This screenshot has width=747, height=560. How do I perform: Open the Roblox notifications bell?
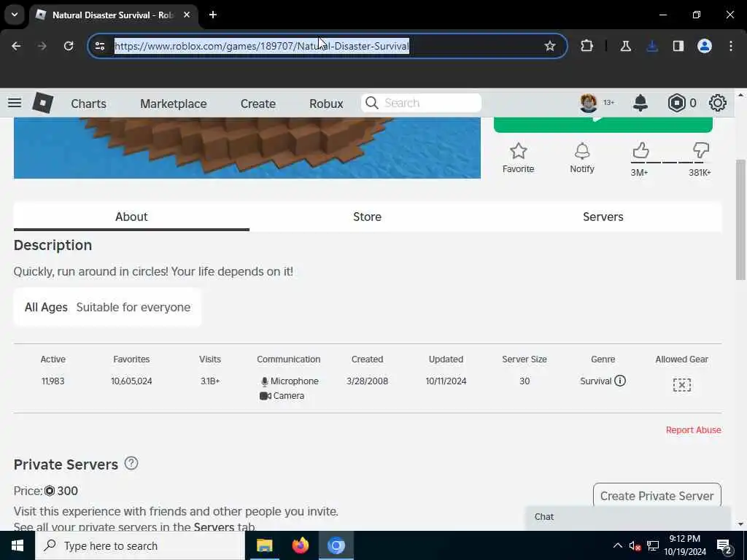[640, 103]
